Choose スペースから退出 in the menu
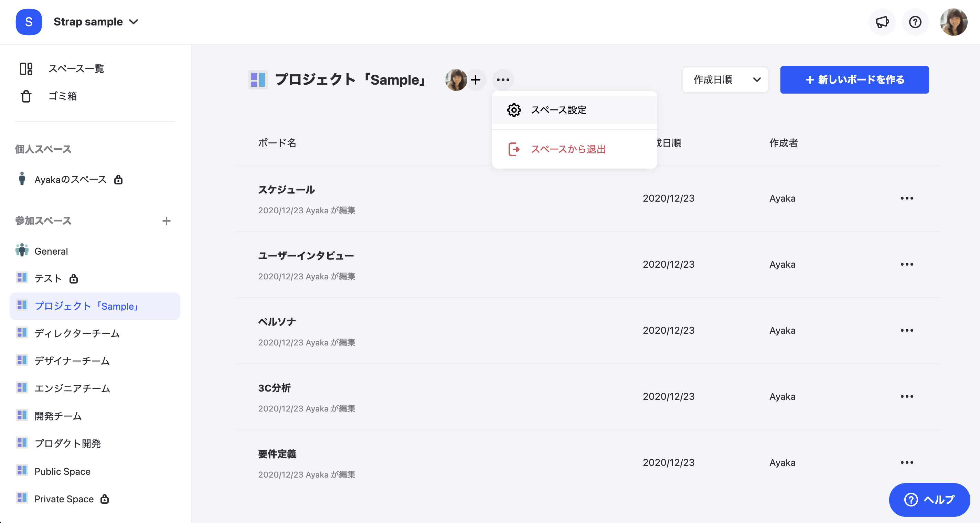The width and height of the screenshot is (980, 523). pos(574,149)
